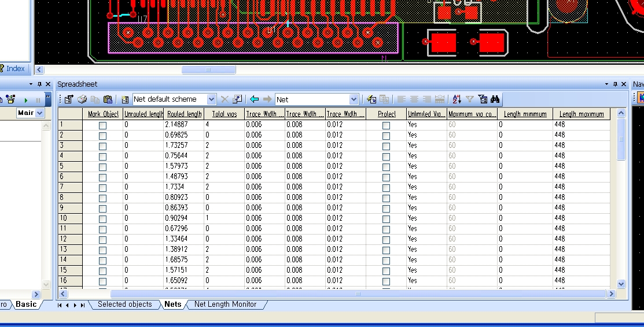Screen dimensions: 644x327
Task: Enable Mark Object checkbox for row 10
Action: click(102, 218)
